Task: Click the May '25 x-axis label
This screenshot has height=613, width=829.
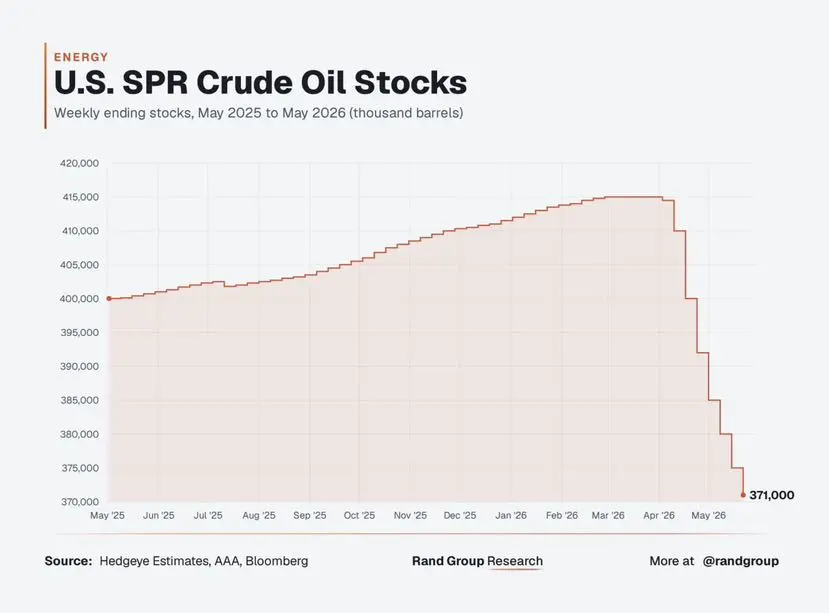Action: (x=107, y=515)
